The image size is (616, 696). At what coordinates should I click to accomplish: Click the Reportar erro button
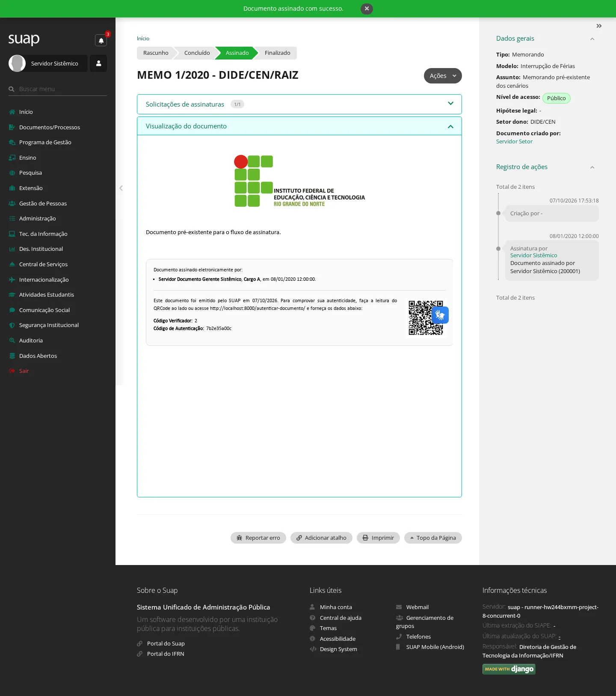[x=258, y=538]
